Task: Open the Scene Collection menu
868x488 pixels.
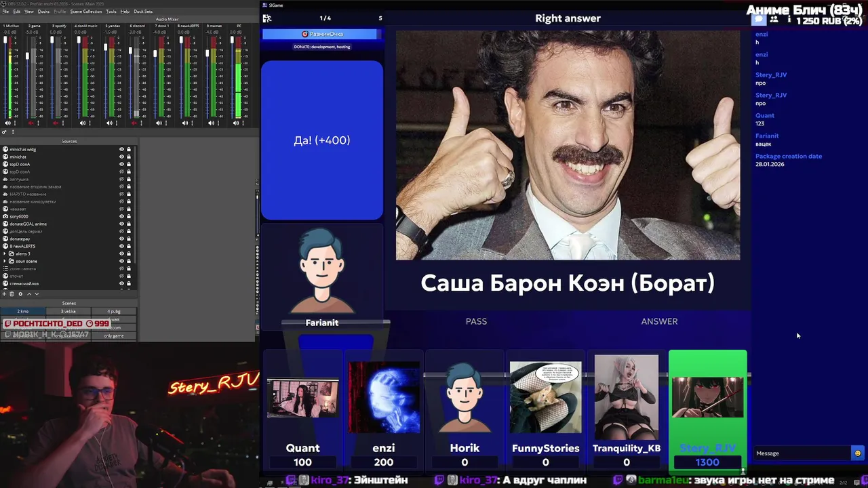Action: click(86, 12)
